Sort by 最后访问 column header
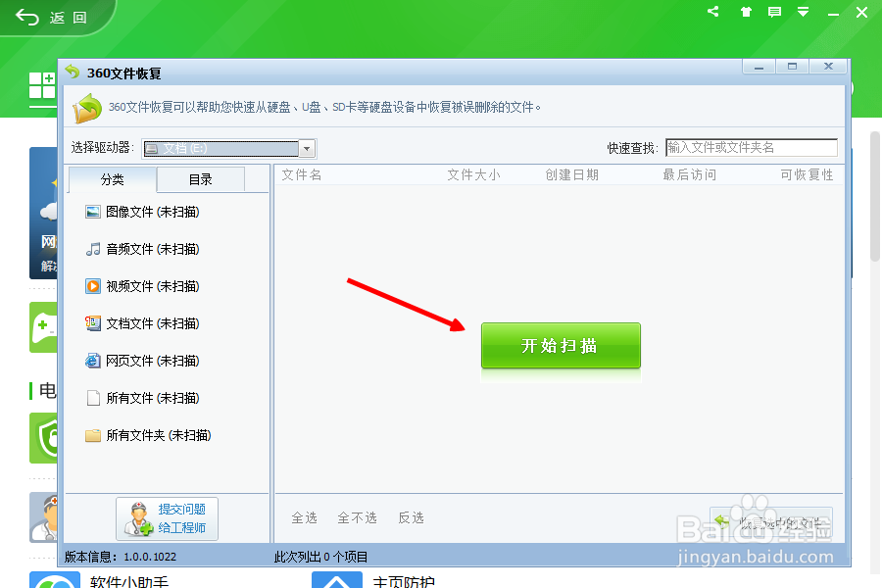Viewport: 882px width, 588px height. click(x=690, y=175)
